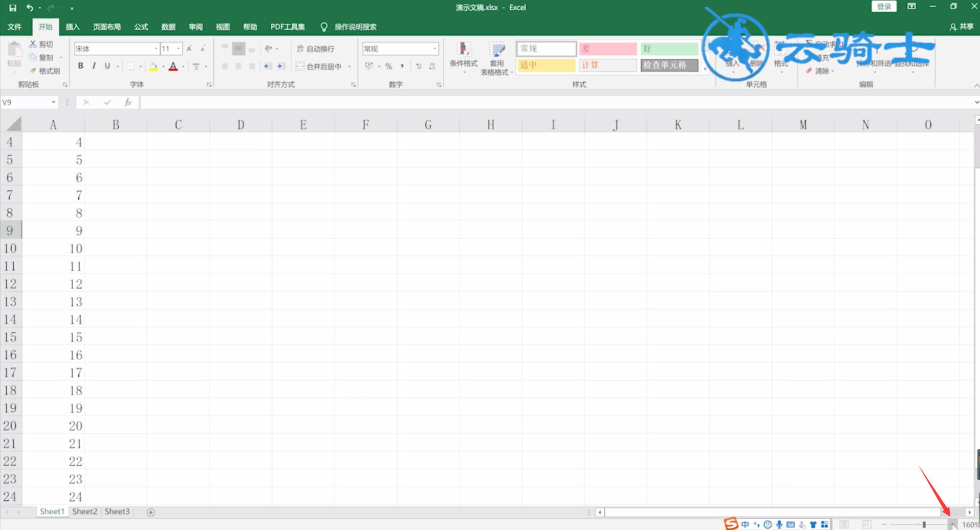Switch to the Data (数据) tab

coord(168,27)
